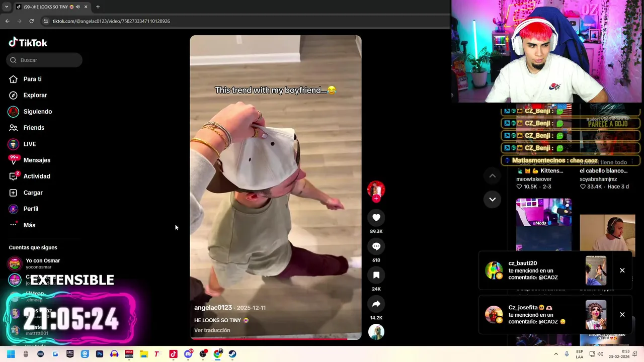Close the HE LOOKS SO TINY tab
The width and height of the screenshot is (644, 362).
[x=86, y=7]
